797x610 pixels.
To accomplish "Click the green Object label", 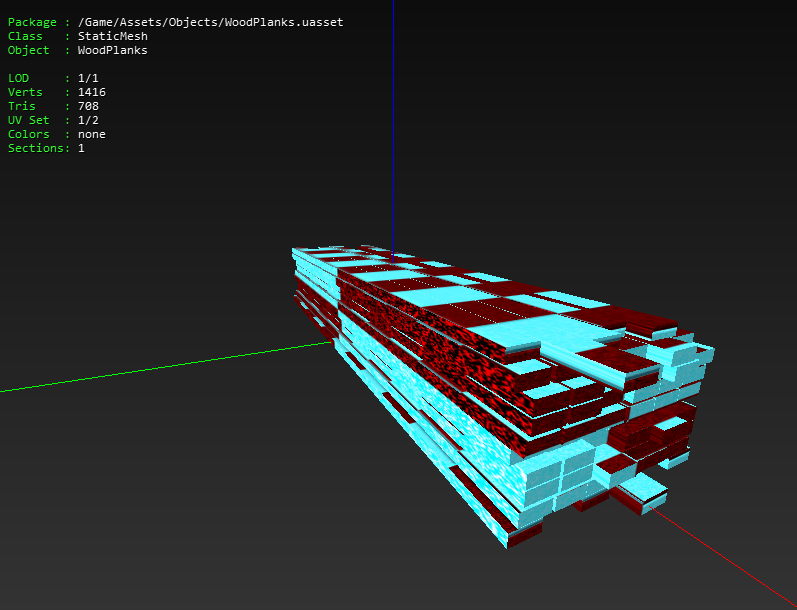I will pyautogui.click(x=28, y=50).
